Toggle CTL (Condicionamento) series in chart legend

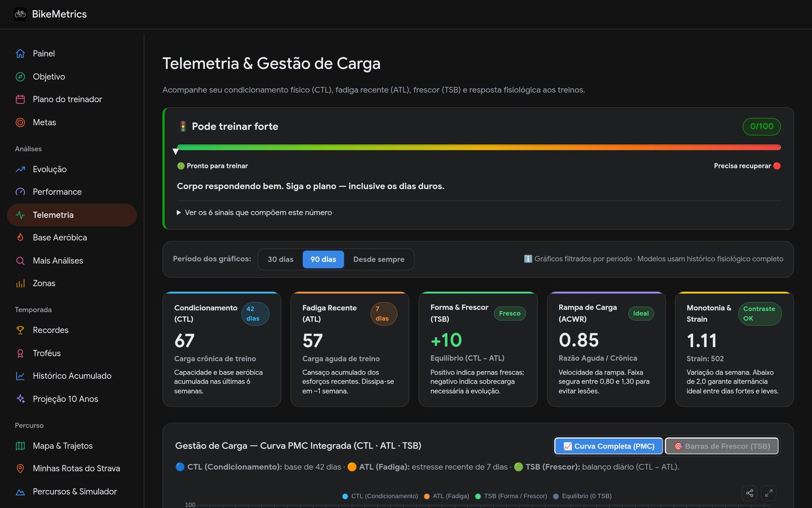tap(380, 496)
